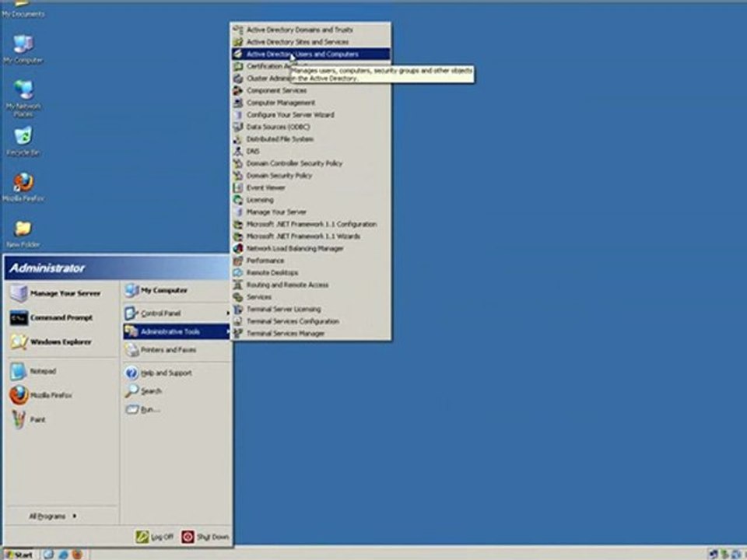Open the New Folder desktop icon
This screenshot has height=560, width=747.
click(23, 234)
